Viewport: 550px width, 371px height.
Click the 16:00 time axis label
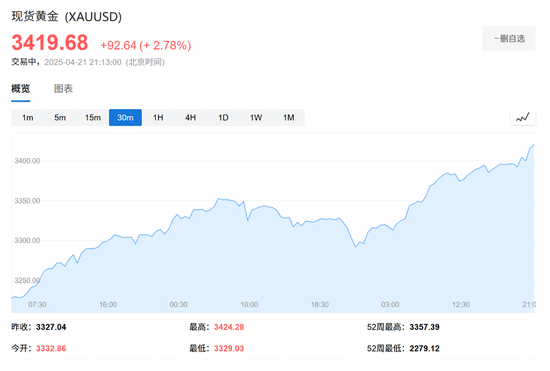(x=108, y=305)
